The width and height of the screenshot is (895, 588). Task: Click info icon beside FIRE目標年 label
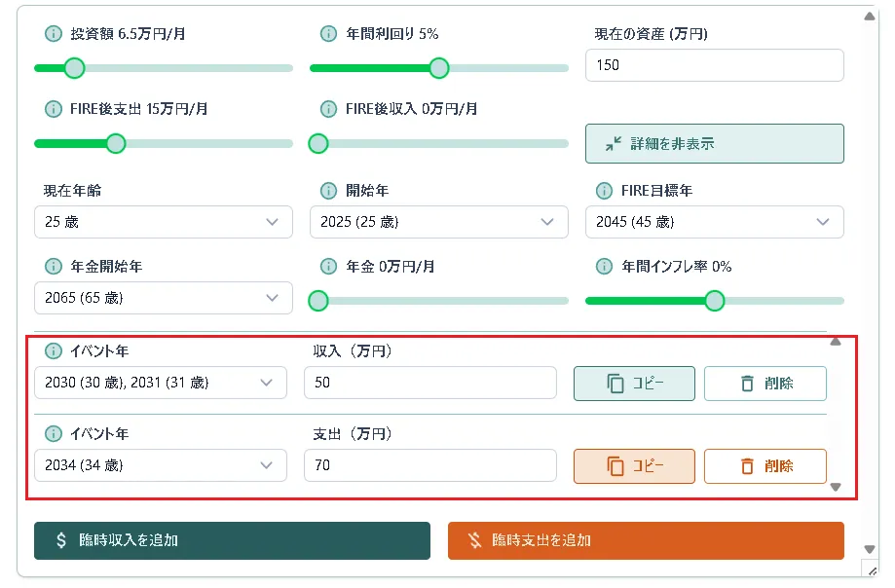pyautogui.click(x=604, y=191)
